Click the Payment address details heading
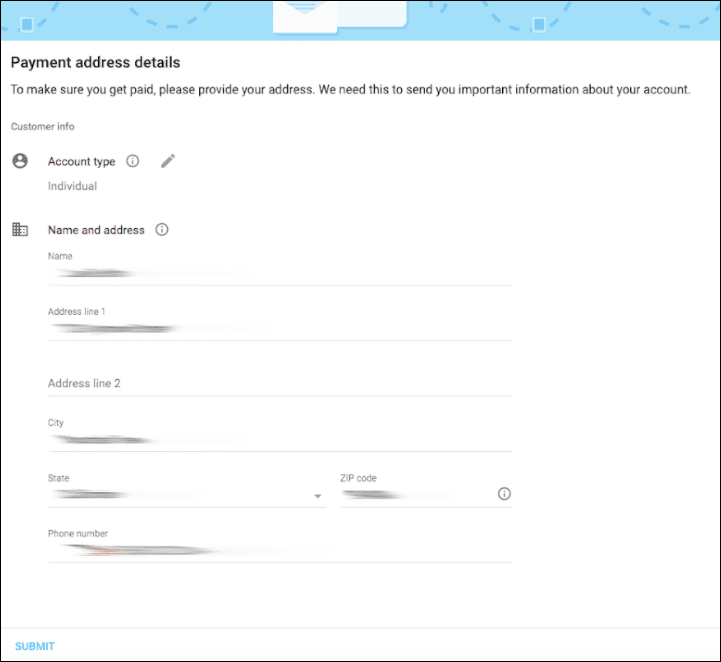721x662 pixels. click(x=95, y=63)
